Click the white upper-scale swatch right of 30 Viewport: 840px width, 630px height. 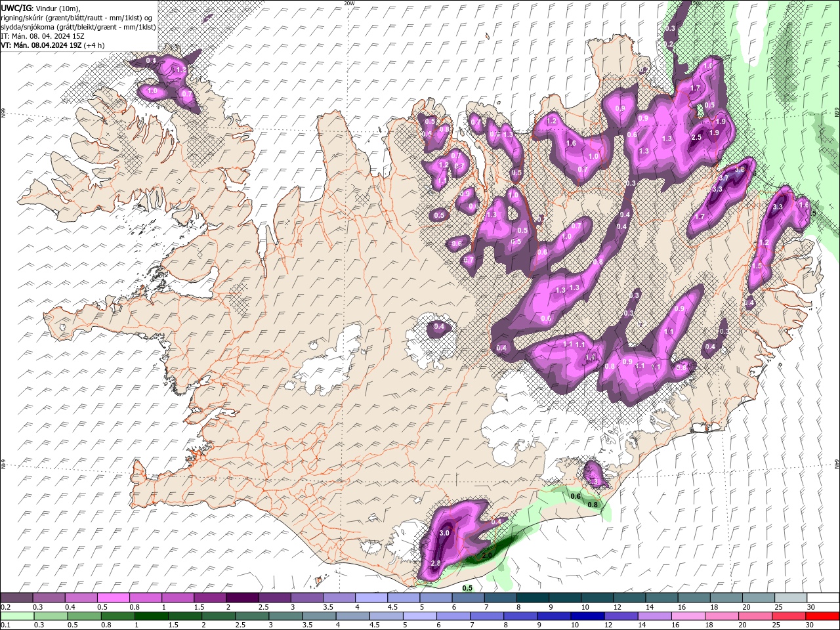click(822, 598)
